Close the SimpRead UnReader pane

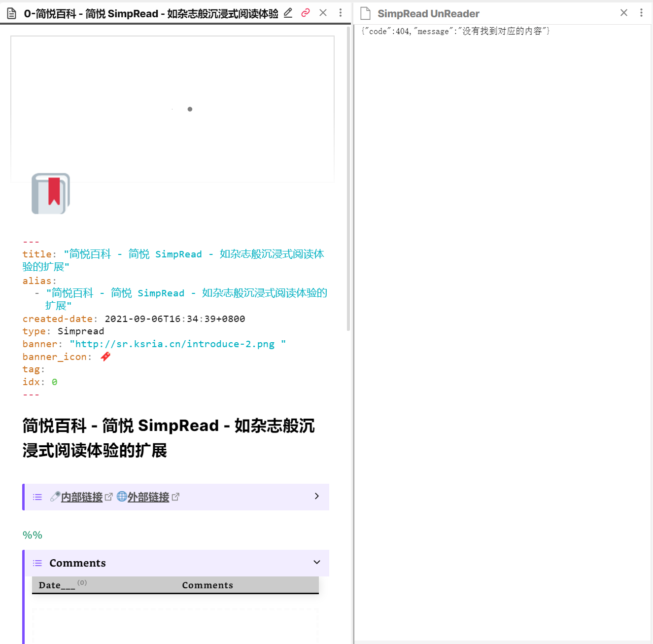(x=624, y=13)
